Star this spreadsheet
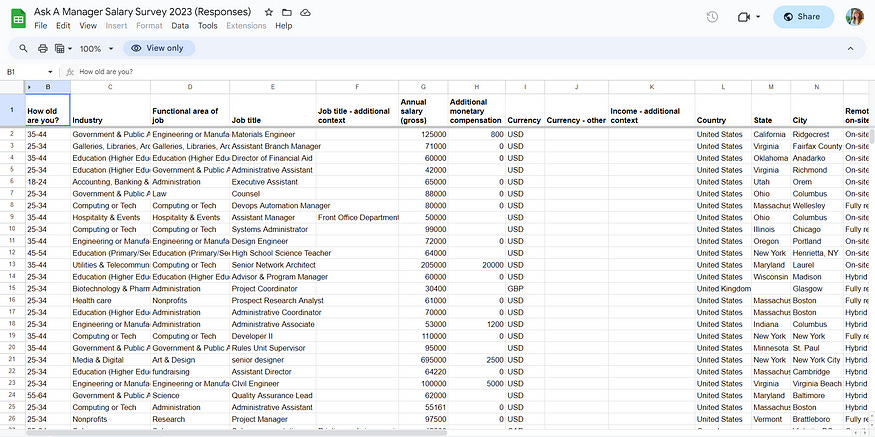 pos(269,11)
